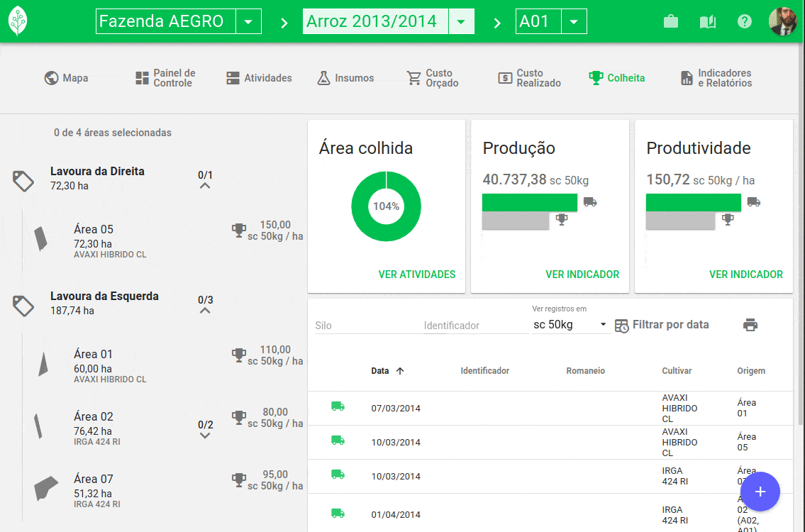
Task: Open the Fazenda AEGRO farm dropdown
Action: point(249,21)
